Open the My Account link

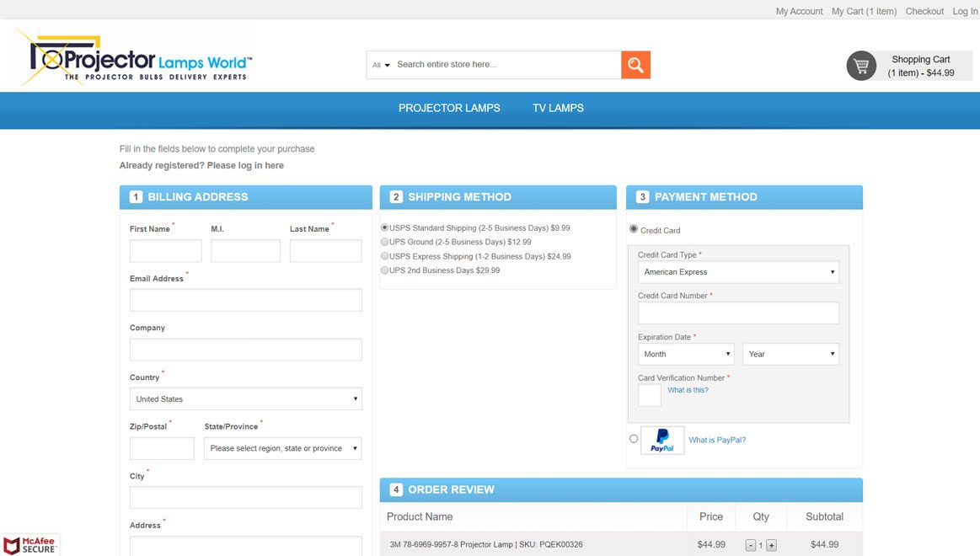click(799, 11)
